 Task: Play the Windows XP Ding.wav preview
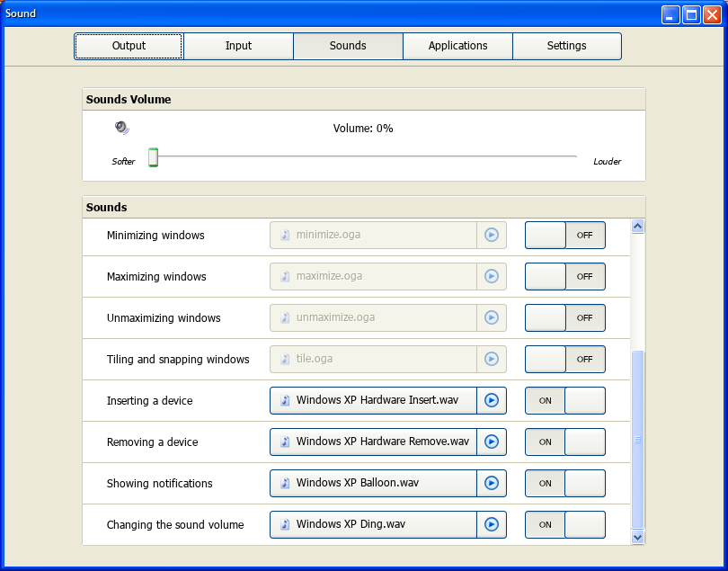[x=492, y=524]
